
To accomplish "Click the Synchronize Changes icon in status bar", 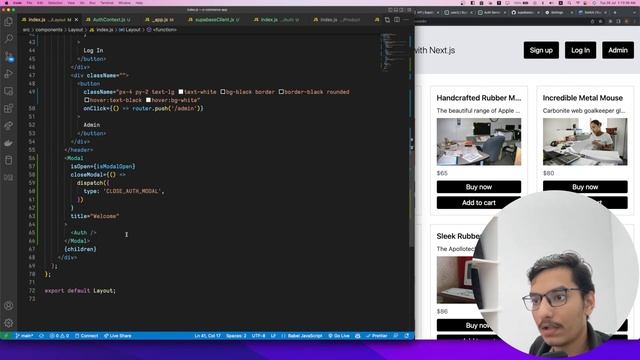I will coord(41,336).
